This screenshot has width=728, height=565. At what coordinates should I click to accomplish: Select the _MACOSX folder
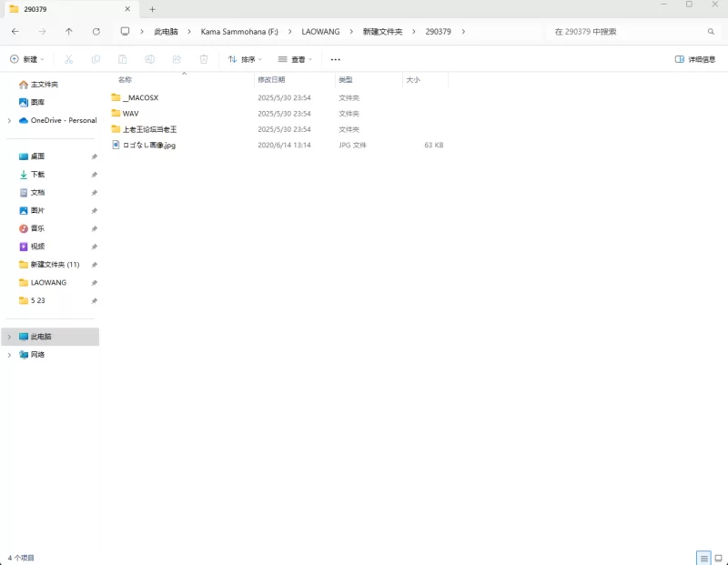point(135,97)
